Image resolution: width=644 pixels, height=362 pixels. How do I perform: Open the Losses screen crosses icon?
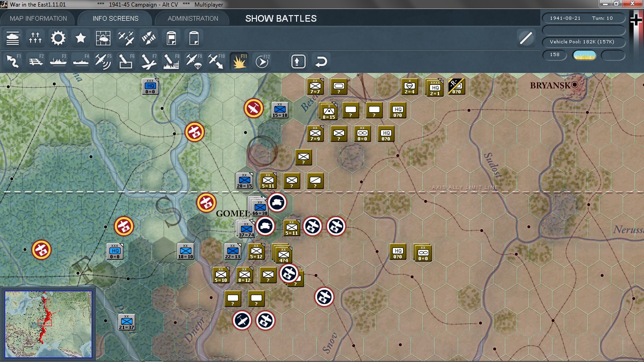point(35,38)
